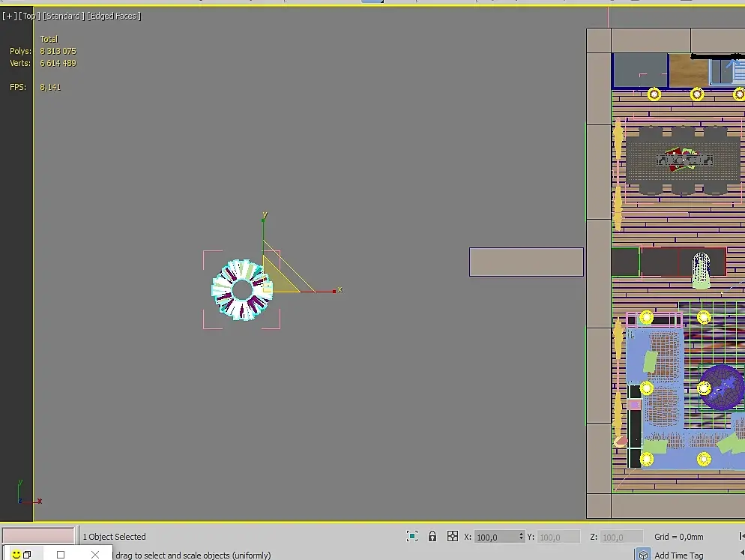This screenshot has width=745, height=560.
Task: Select the white wireframe plant object
Action: coord(702,270)
